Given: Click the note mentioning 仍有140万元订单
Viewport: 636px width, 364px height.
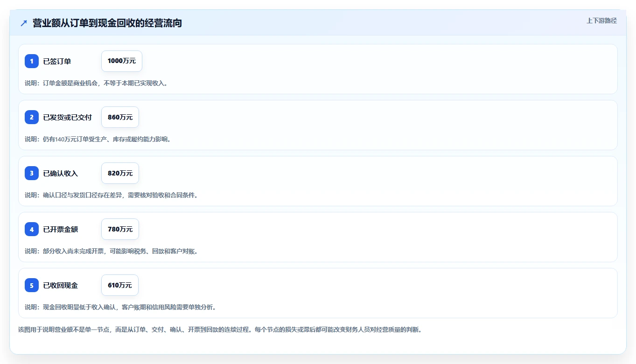Looking at the screenshot, I should [x=98, y=139].
